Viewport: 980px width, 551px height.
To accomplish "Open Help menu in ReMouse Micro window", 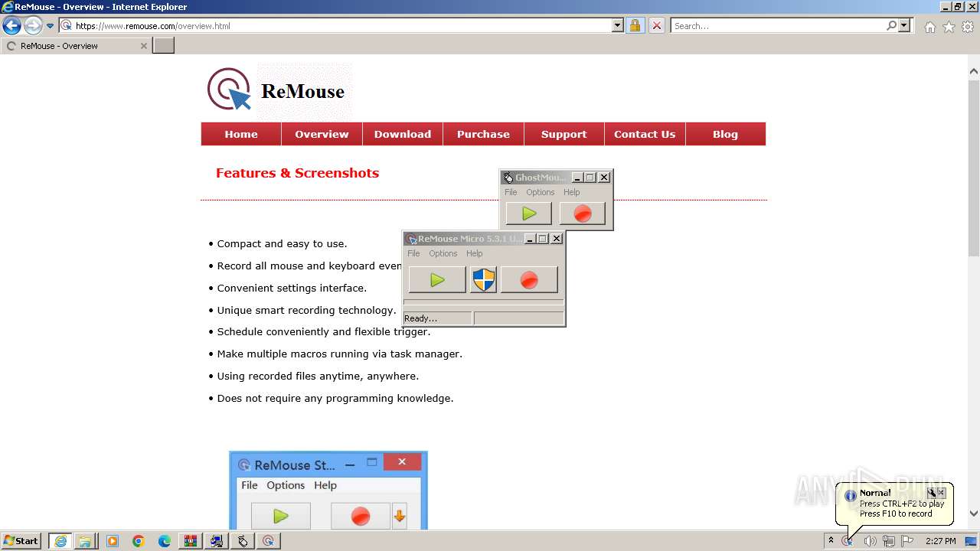I will [475, 253].
